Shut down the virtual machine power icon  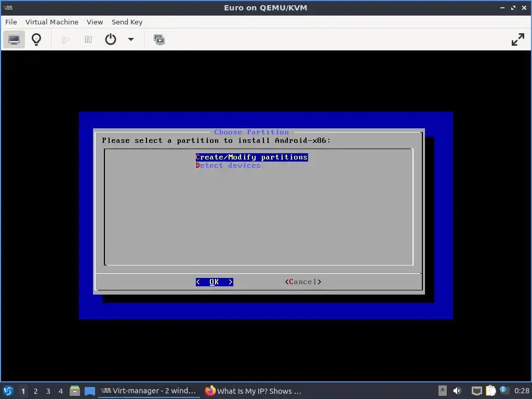(111, 39)
